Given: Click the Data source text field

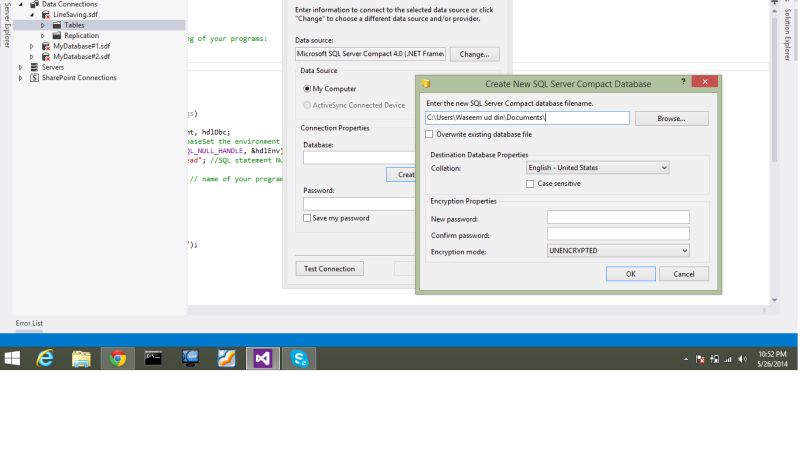Looking at the screenshot, I should tap(370, 54).
